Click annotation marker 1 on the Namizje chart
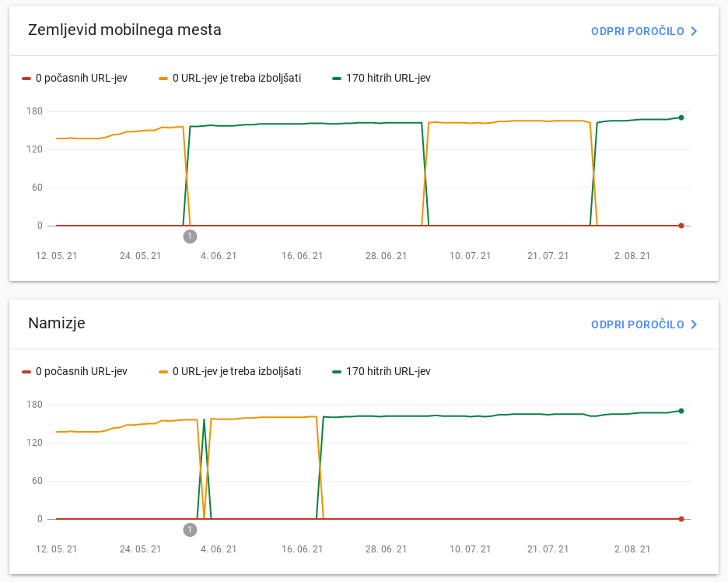 190,529
